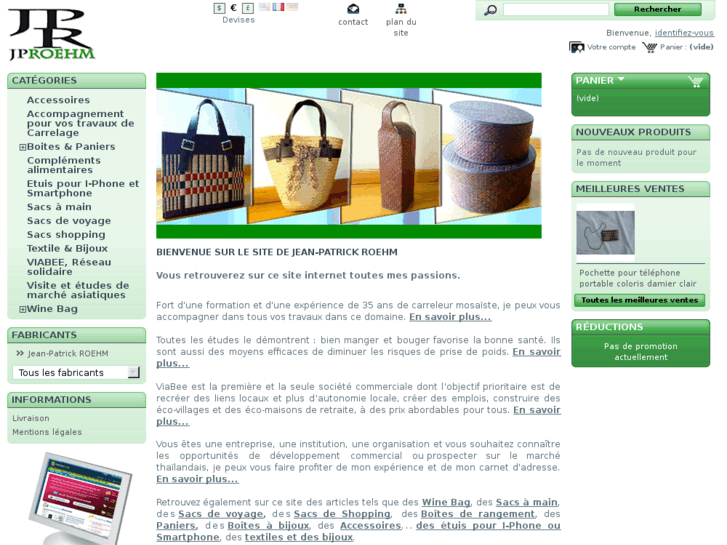Click the Fabricants block header
This screenshot has width=727, height=545.
[x=77, y=335]
